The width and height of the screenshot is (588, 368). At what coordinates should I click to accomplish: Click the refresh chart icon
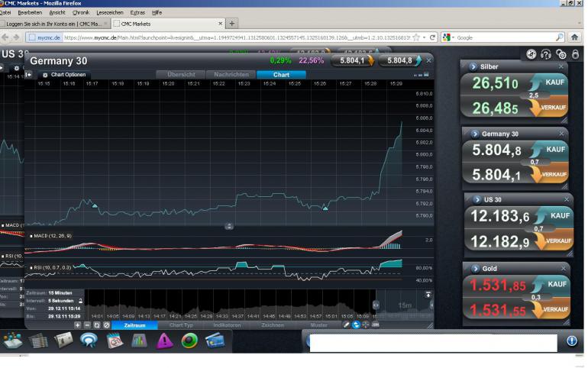pos(97,325)
